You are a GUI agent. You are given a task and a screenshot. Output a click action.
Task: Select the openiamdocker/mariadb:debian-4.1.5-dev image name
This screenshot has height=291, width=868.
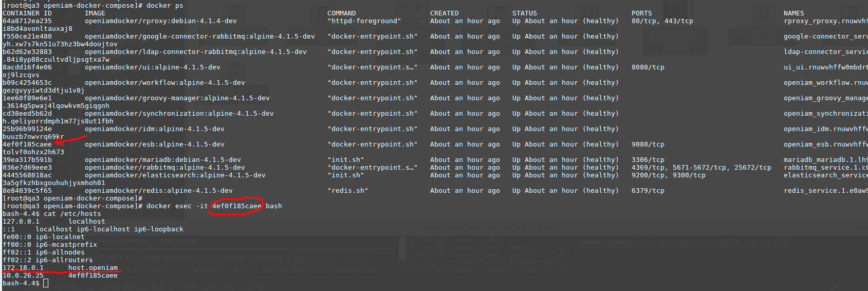pyautogui.click(x=162, y=160)
